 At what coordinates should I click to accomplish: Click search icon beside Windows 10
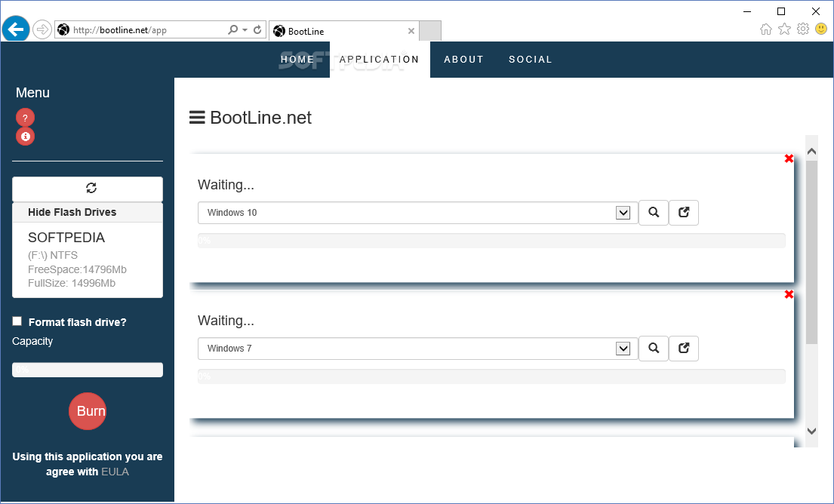pos(654,213)
